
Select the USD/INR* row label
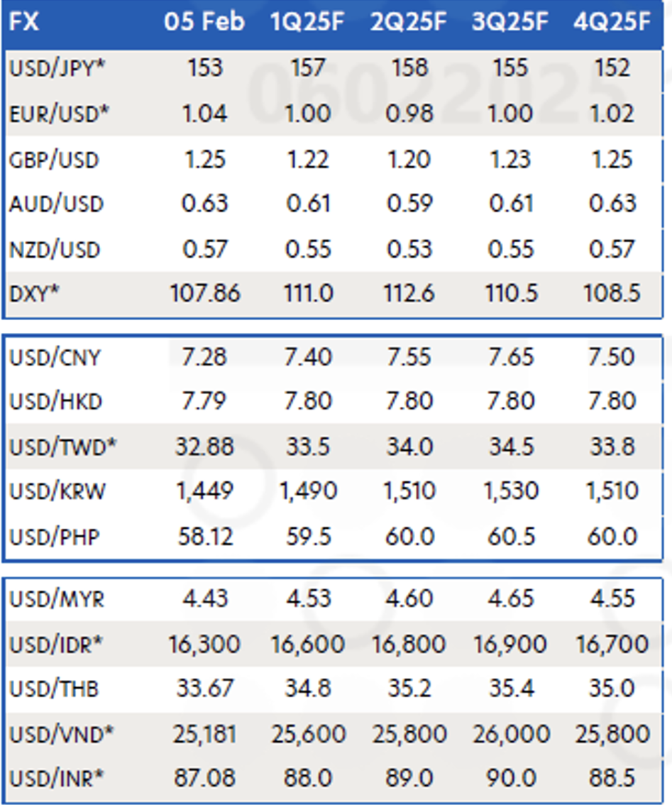(57, 778)
